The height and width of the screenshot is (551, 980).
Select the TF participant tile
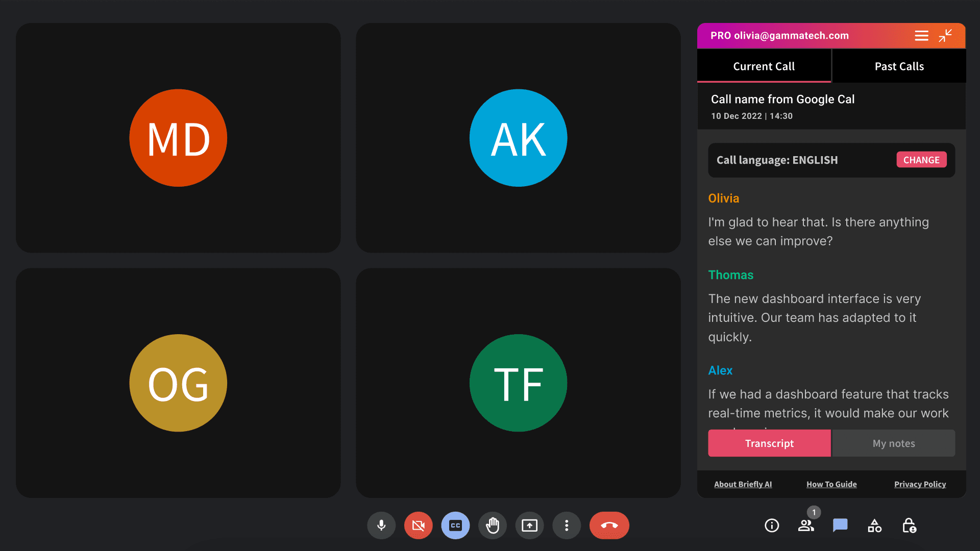point(518,383)
